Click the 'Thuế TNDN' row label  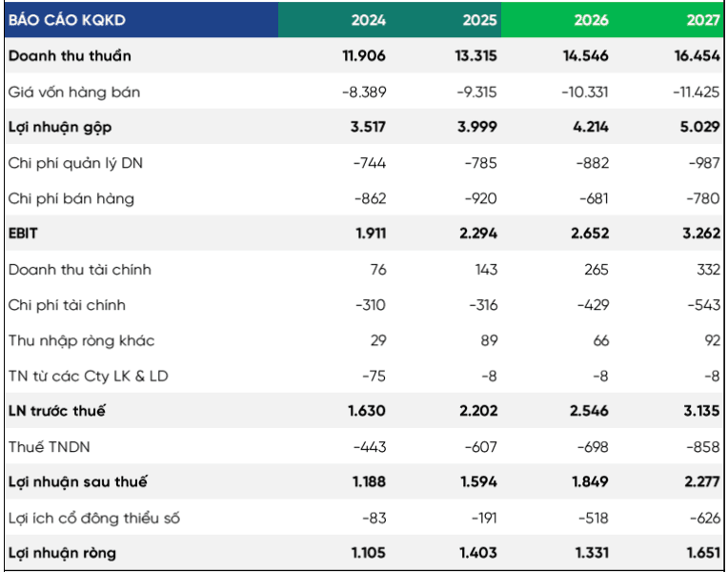50,447
